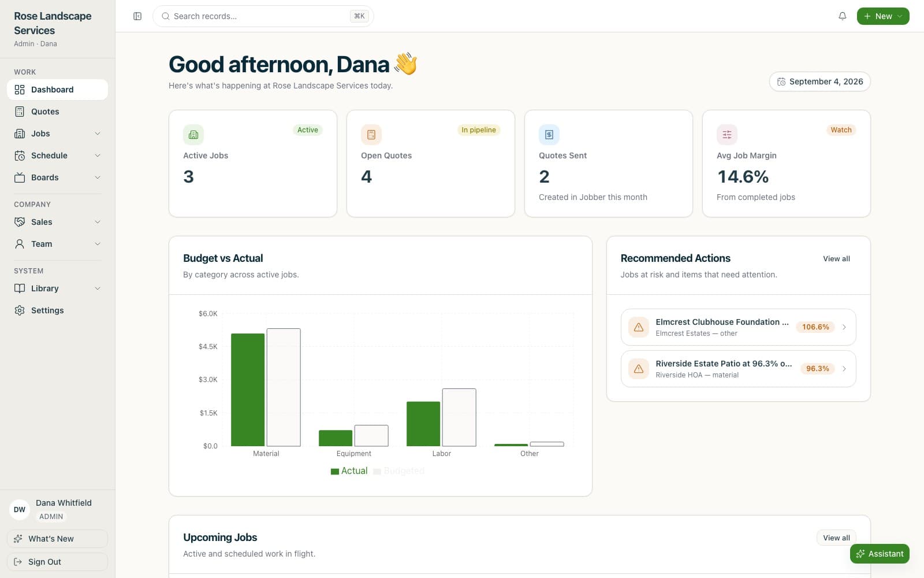Click the Quotes Sent dollar icon
The height and width of the screenshot is (578, 924).
click(x=549, y=135)
